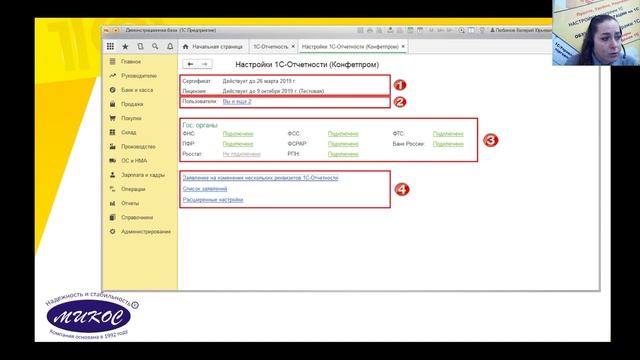Open Покупки section in sidebar
The height and width of the screenshot is (360, 640).
pos(131,118)
